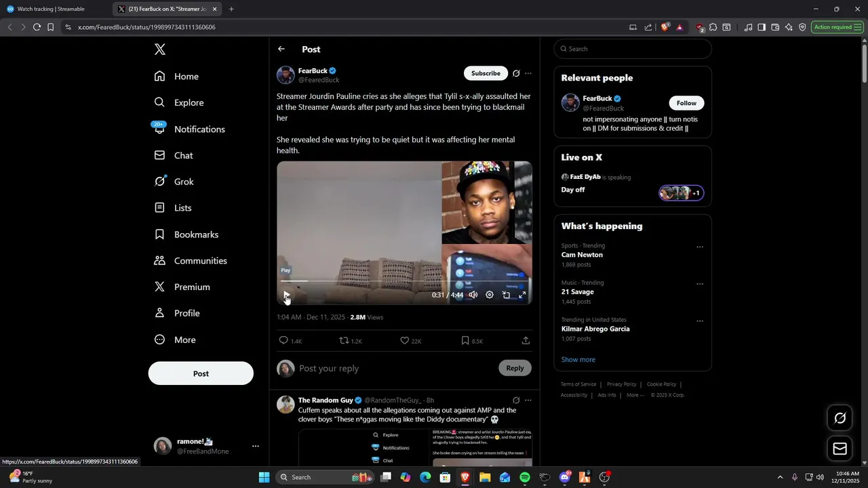Follow FearBuck in Relevant people
868x488 pixels.
pyautogui.click(x=686, y=103)
